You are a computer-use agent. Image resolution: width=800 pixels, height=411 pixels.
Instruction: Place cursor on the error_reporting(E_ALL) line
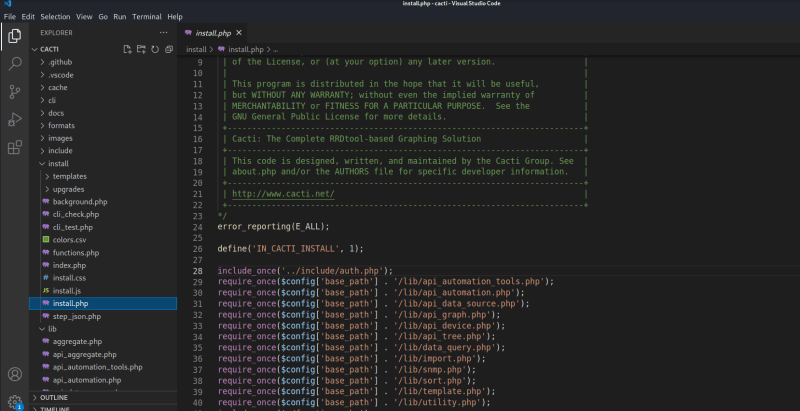coord(273,226)
